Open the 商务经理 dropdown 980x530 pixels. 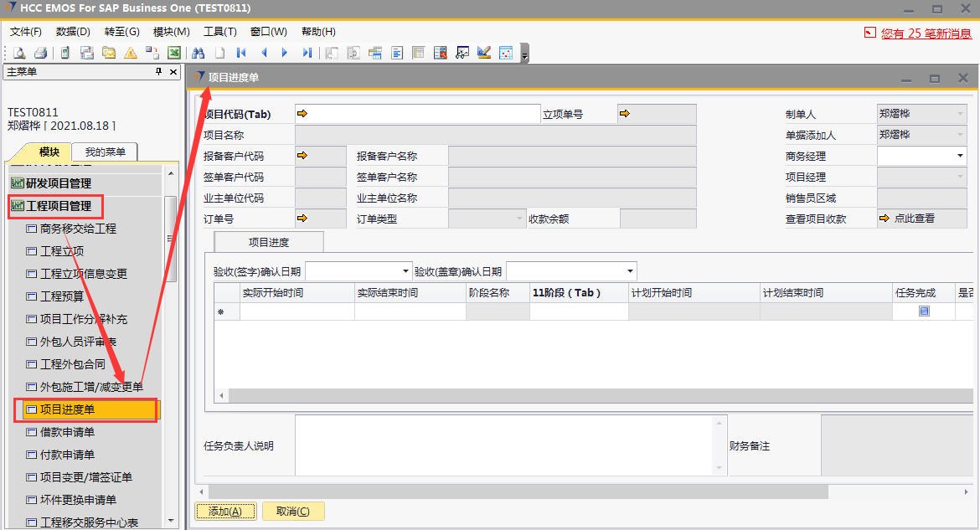click(960, 156)
